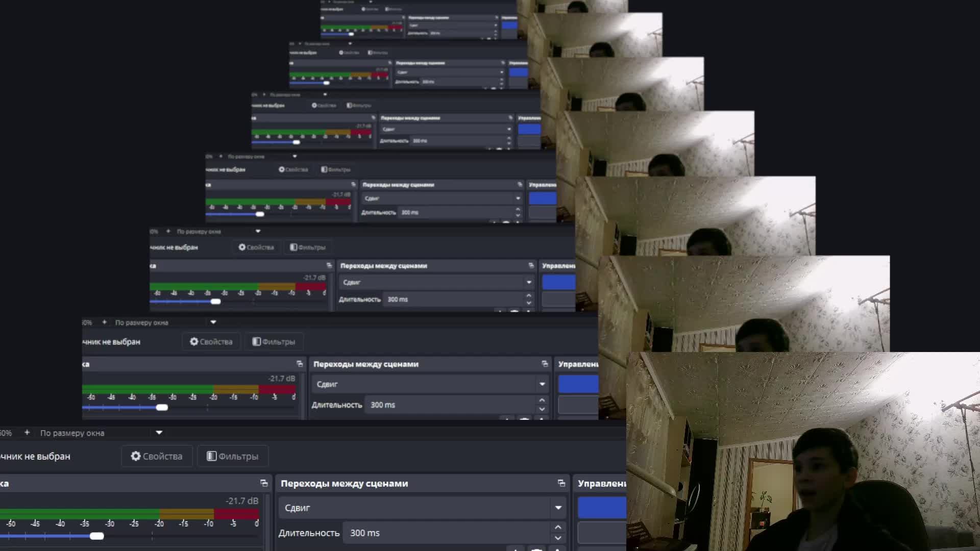
Task: Click the dark button below the frontmost blue button
Action: point(602,533)
